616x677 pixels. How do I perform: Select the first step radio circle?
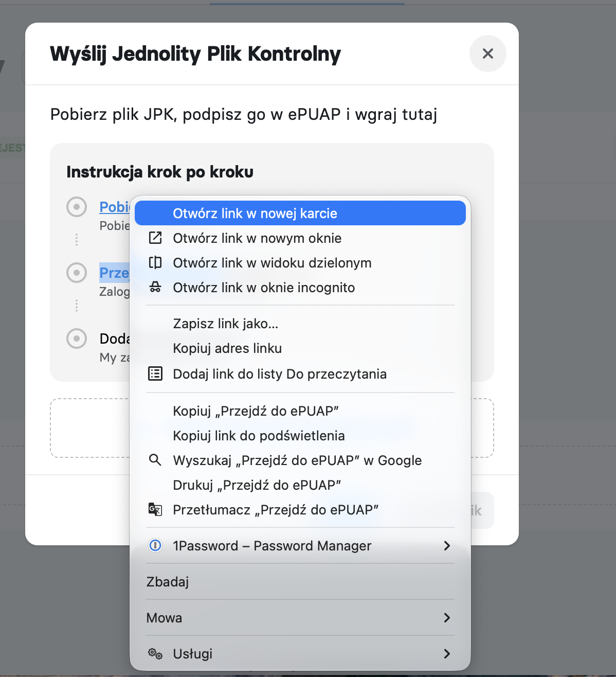[x=77, y=207]
